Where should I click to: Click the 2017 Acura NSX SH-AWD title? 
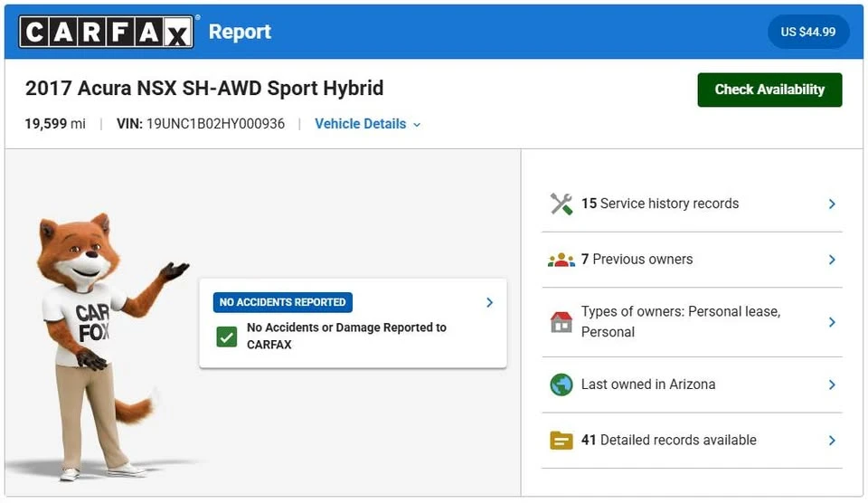click(x=204, y=89)
